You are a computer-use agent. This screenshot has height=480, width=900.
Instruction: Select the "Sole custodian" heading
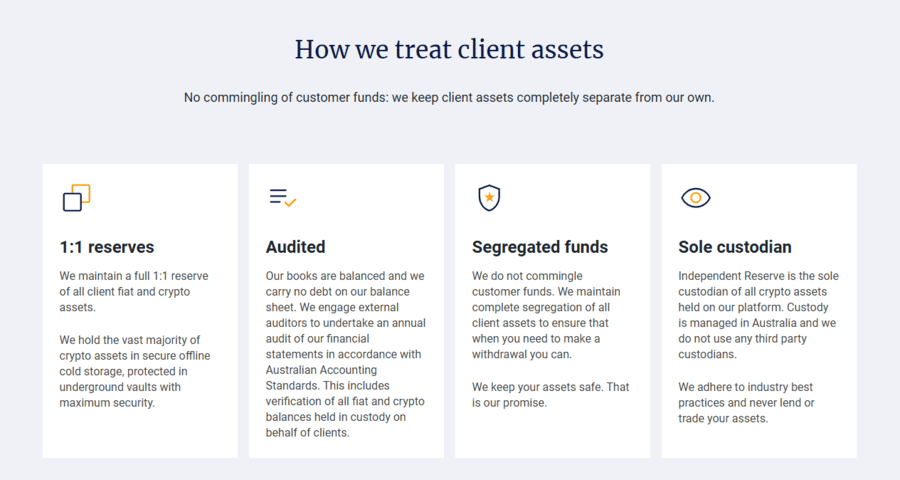pos(735,247)
